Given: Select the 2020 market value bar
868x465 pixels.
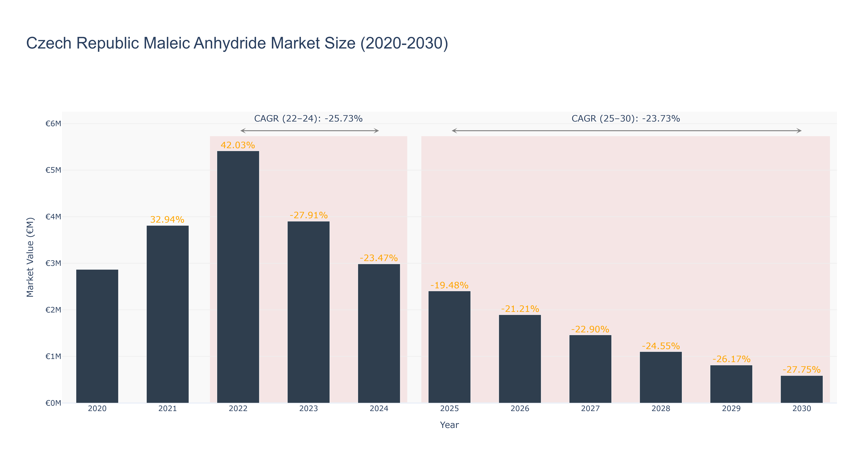Looking at the screenshot, I should click(97, 336).
